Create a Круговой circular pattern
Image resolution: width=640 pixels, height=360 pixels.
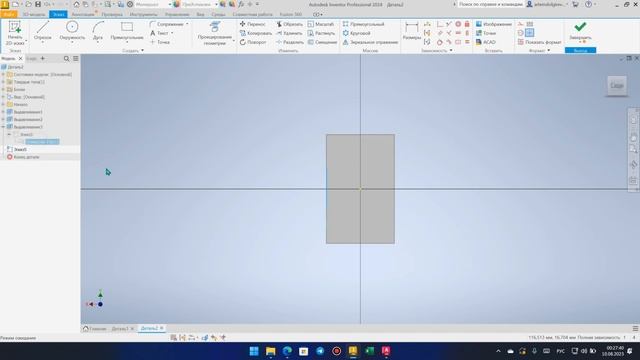[356, 33]
